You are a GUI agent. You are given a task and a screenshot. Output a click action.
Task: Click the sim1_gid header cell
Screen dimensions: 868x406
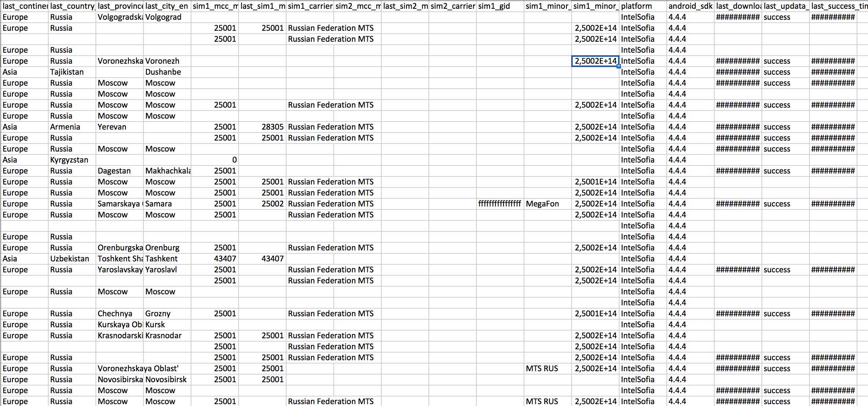coord(500,6)
